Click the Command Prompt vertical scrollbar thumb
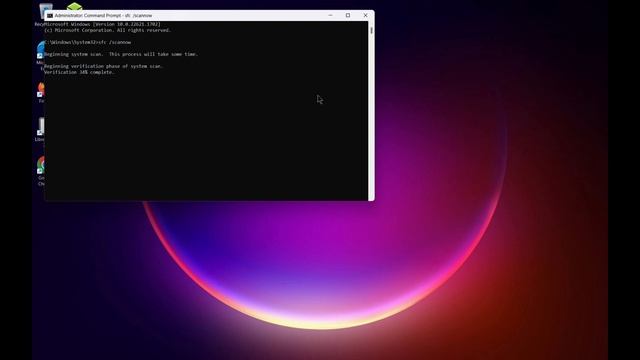Viewport: 640px width, 360px height. pos(371,31)
